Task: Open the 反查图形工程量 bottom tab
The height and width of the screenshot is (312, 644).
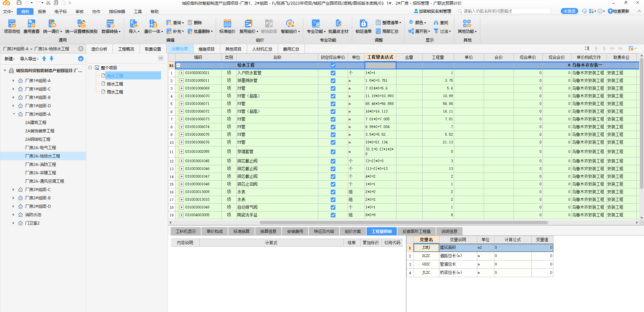Action: (416, 231)
